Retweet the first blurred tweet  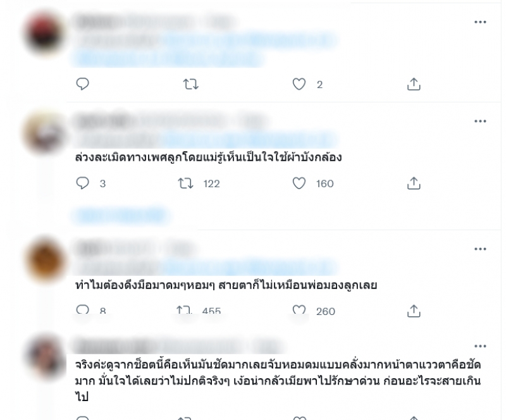(191, 84)
